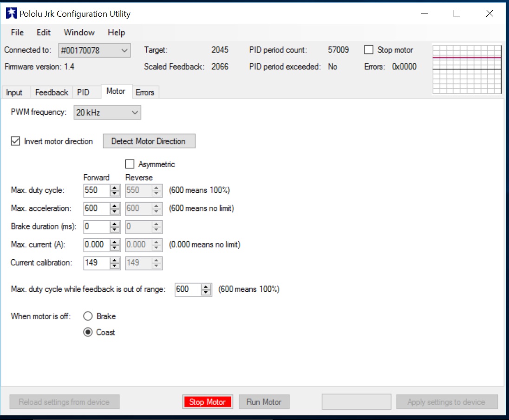This screenshot has height=420, width=509.
Task: Click the Detect Motor Direction button
Action: pos(150,141)
